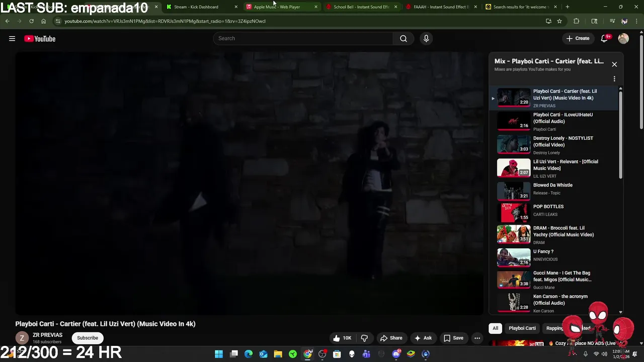Play Gucci Mane I Get The Bag
644x362 pixels.
553,280
